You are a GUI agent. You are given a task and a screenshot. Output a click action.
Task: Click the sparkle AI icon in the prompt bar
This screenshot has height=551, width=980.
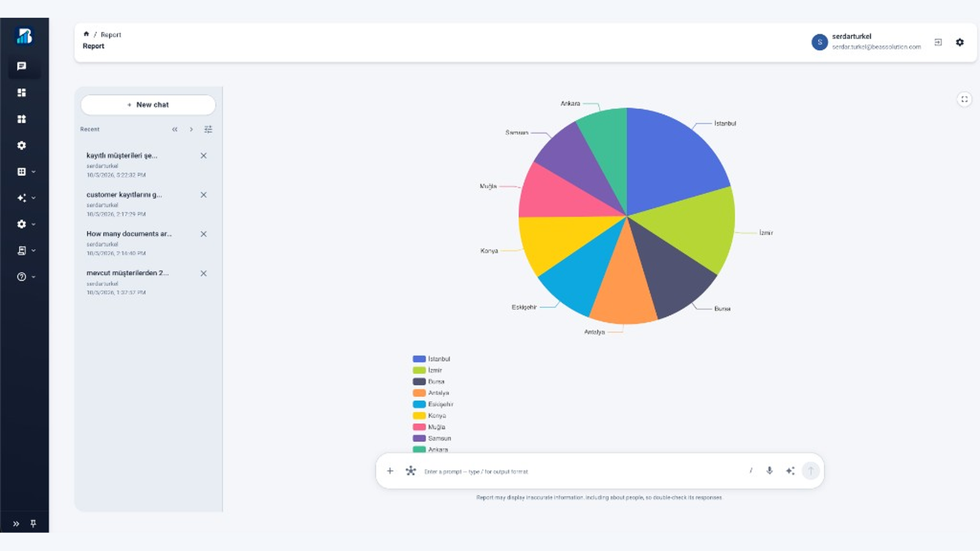pyautogui.click(x=790, y=471)
